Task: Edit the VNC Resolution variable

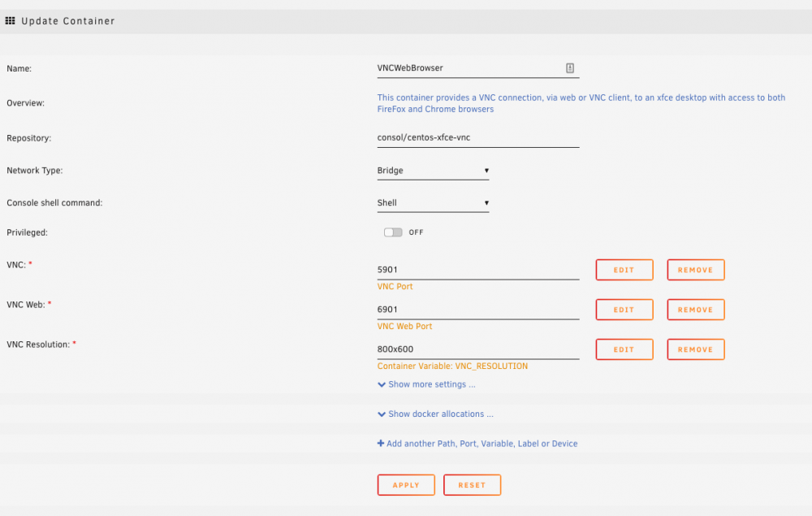Action: tap(624, 349)
